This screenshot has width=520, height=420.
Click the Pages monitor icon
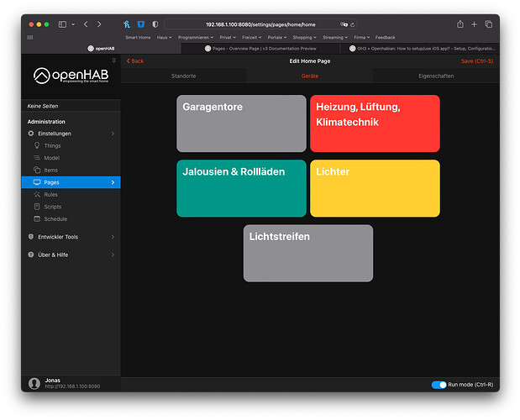tap(37, 182)
